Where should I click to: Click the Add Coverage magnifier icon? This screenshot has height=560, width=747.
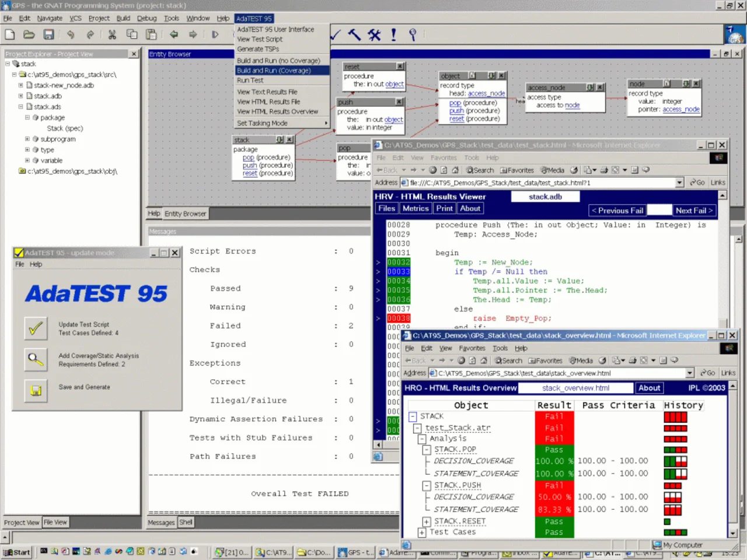tap(36, 359)
